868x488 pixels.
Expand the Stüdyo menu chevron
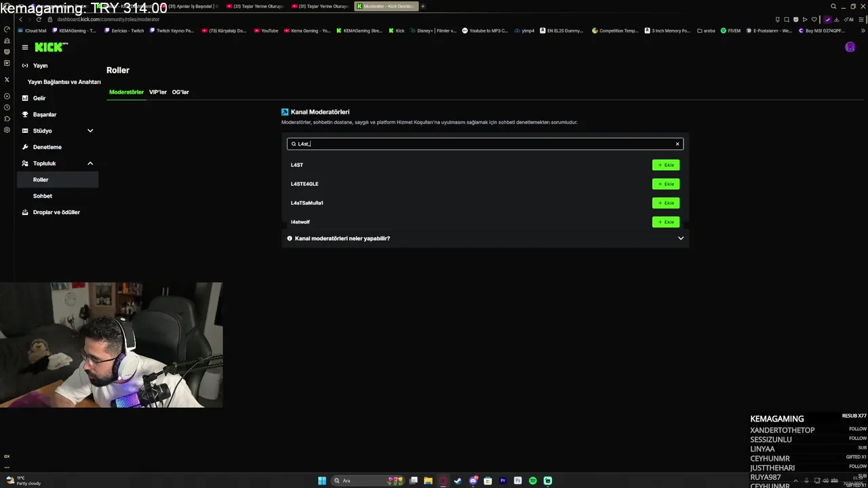[90, 131]
